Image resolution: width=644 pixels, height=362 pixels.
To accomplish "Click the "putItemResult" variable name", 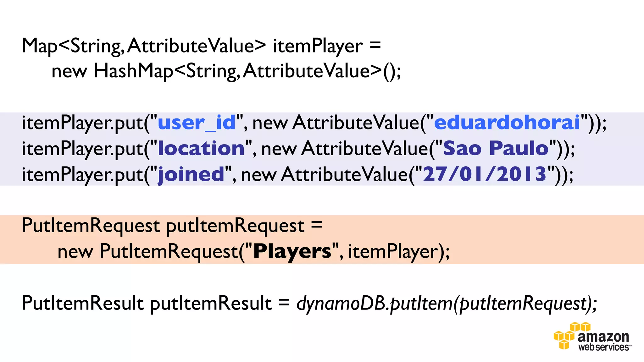I will [211, 303].
